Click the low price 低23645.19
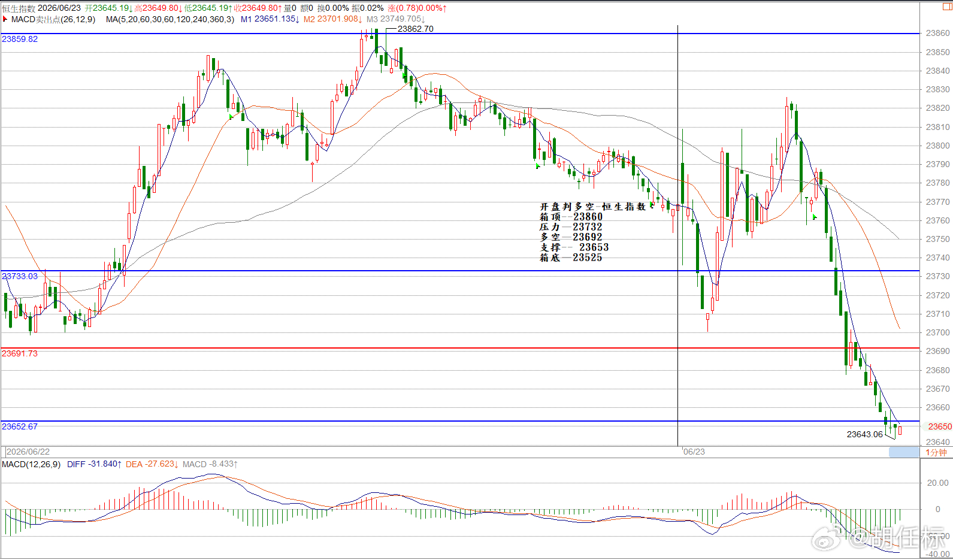This screenshot has height=560, width=953. 208,8
